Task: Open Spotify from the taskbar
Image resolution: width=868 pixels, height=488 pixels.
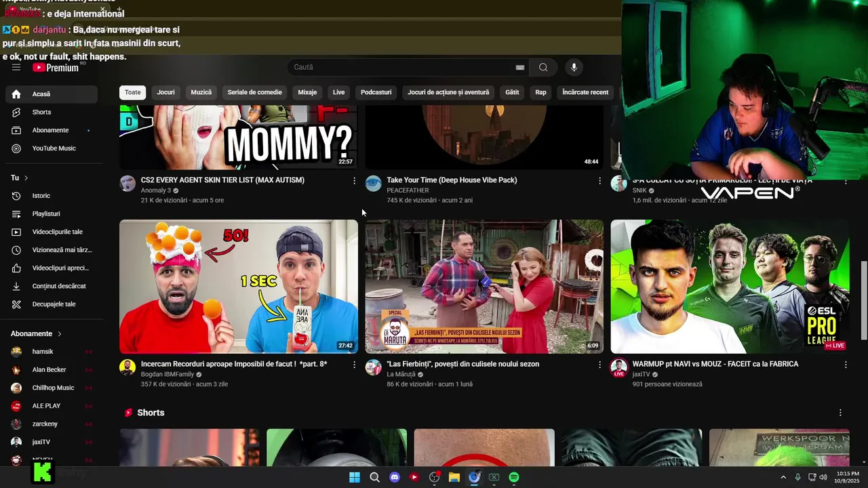Action: (514, 477)
